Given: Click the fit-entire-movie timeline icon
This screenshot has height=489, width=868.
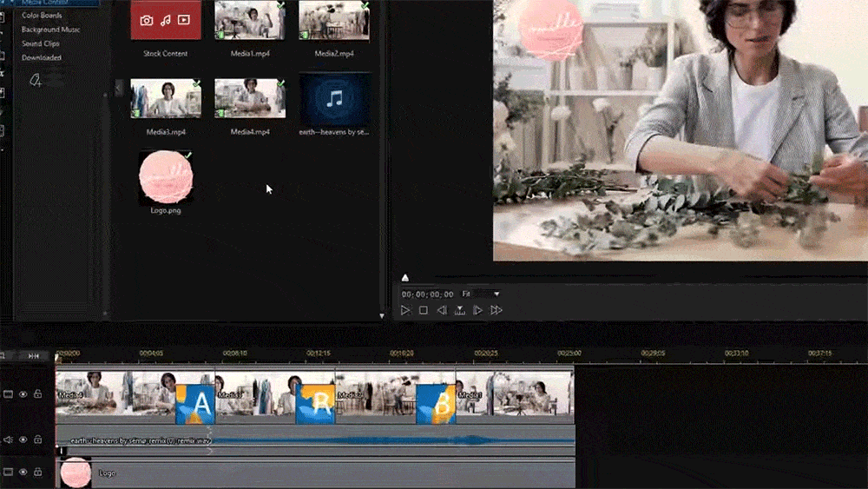Looking at the screenshot, I should (34, 356).
